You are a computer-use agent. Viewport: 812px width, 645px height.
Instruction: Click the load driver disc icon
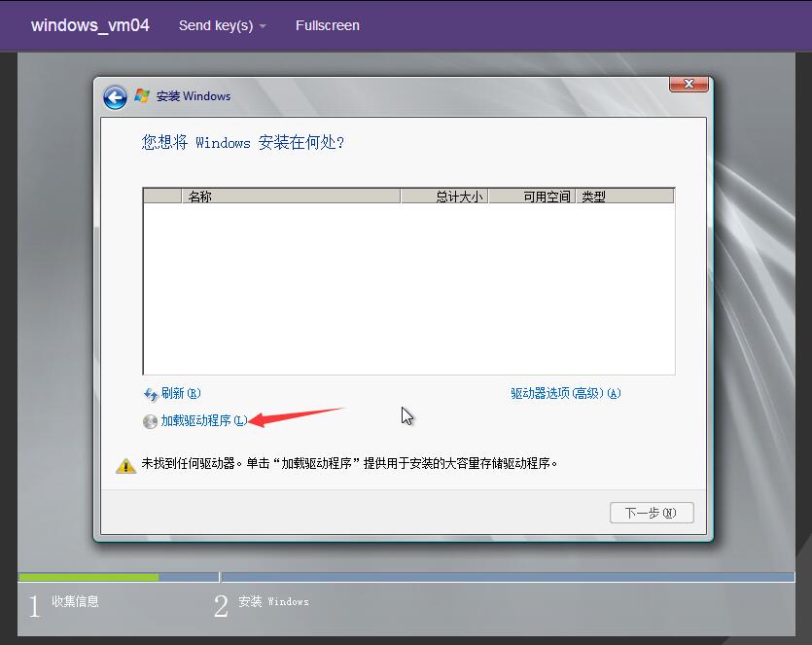[x=150, y=421]
